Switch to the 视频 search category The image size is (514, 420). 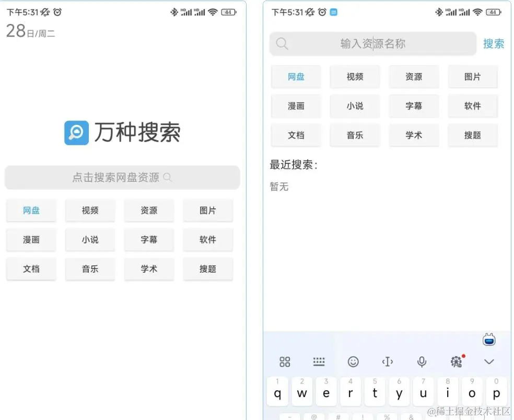tap(355, 76)
